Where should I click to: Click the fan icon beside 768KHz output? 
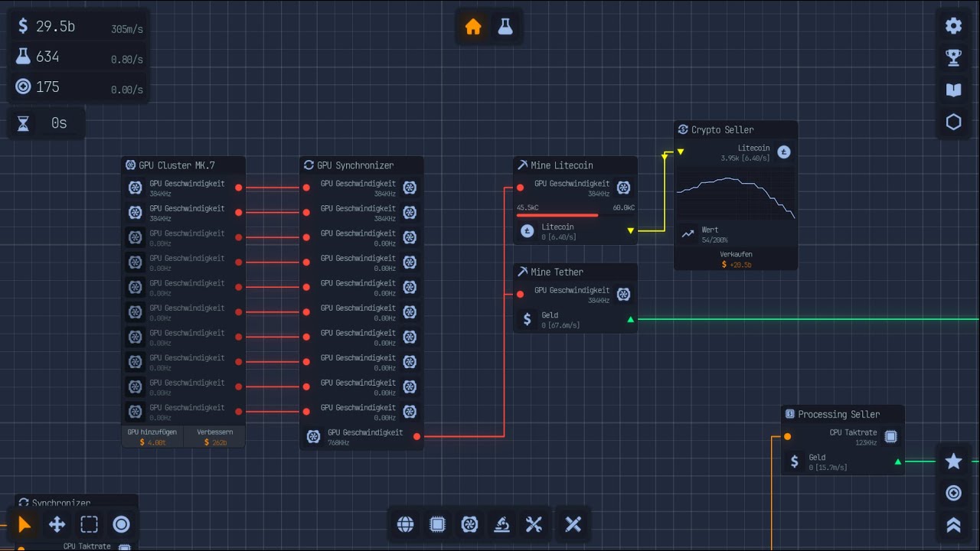pyautogui.click(x=313, y=437)
